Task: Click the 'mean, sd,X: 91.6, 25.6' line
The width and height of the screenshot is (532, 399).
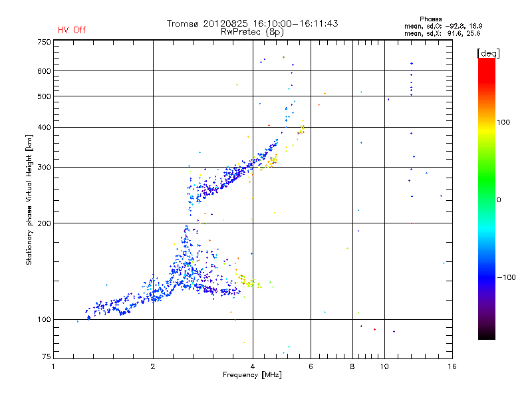Action: point(442,33)
